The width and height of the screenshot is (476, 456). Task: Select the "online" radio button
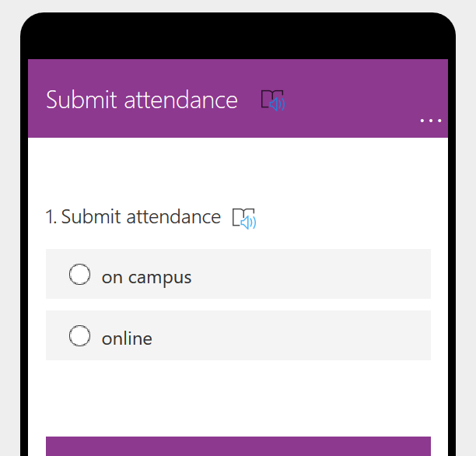point(80,336)
